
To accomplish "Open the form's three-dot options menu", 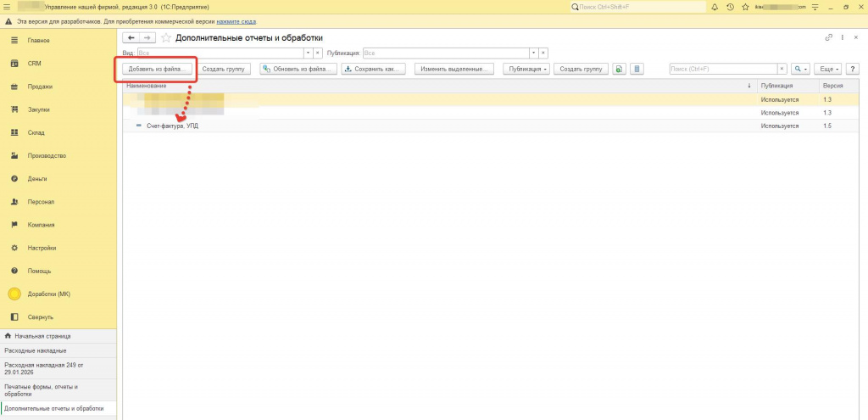I will [x=842, y=37].
